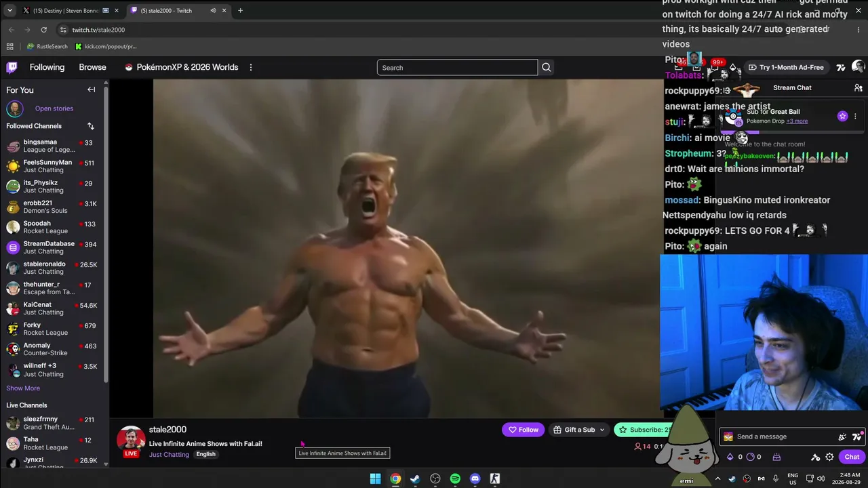
Task: Open the drops inventory chest icon
Action: tap(776, 457)
